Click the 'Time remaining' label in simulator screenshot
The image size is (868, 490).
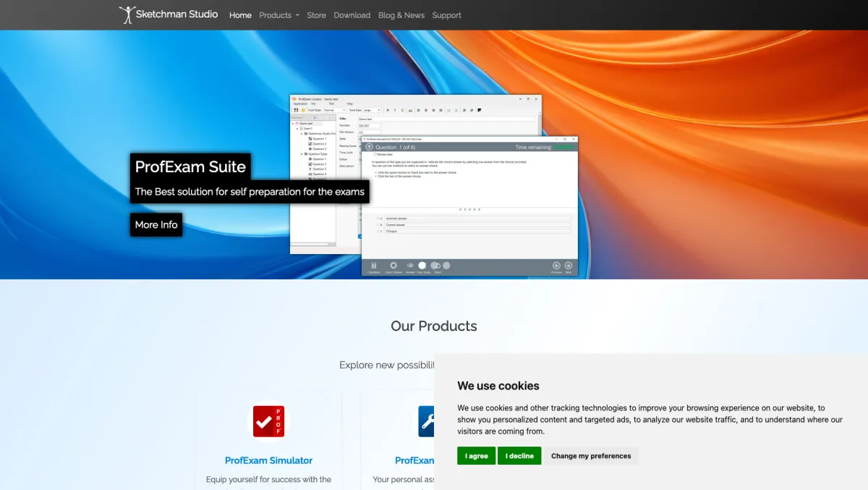pyautogui.click(x=534, y=147)
